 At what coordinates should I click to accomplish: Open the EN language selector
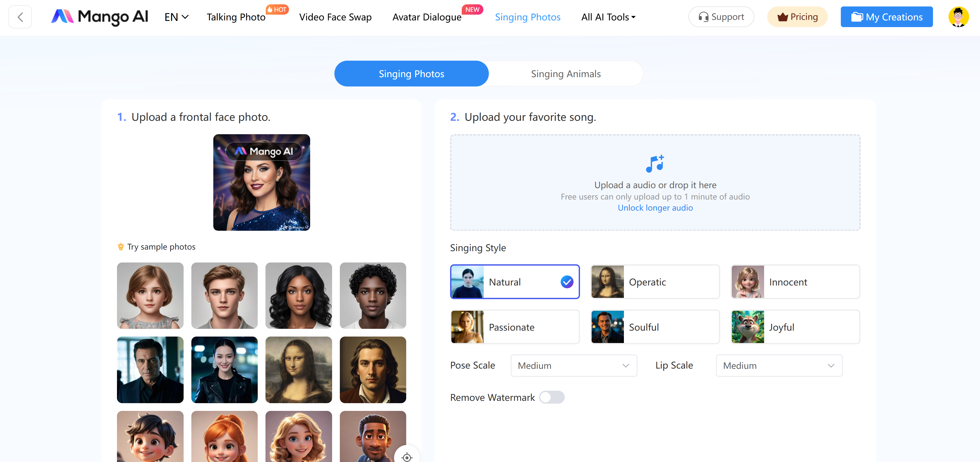pos(176,17)
